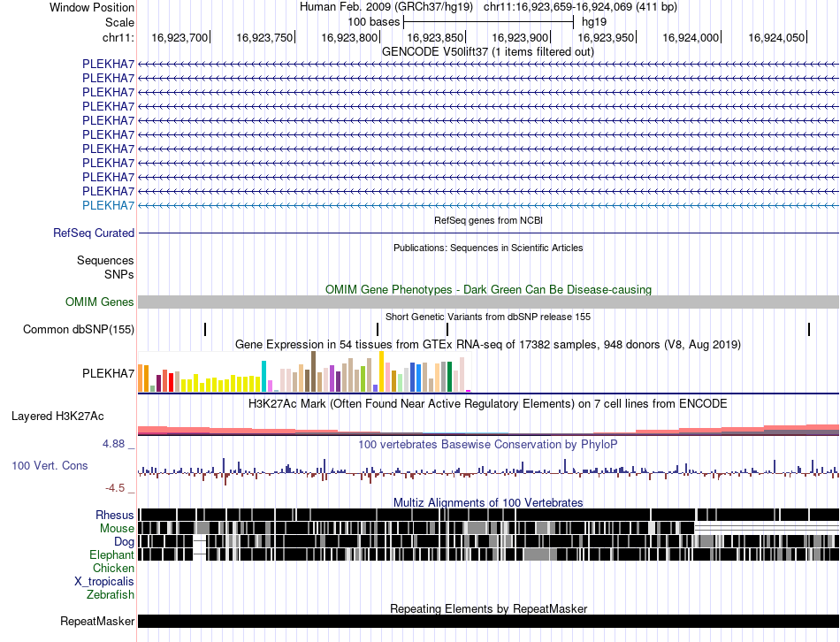The image size is (840, 642).
Task: Select the gray OMIM Genes bar
Action: (x=489, y=302)
